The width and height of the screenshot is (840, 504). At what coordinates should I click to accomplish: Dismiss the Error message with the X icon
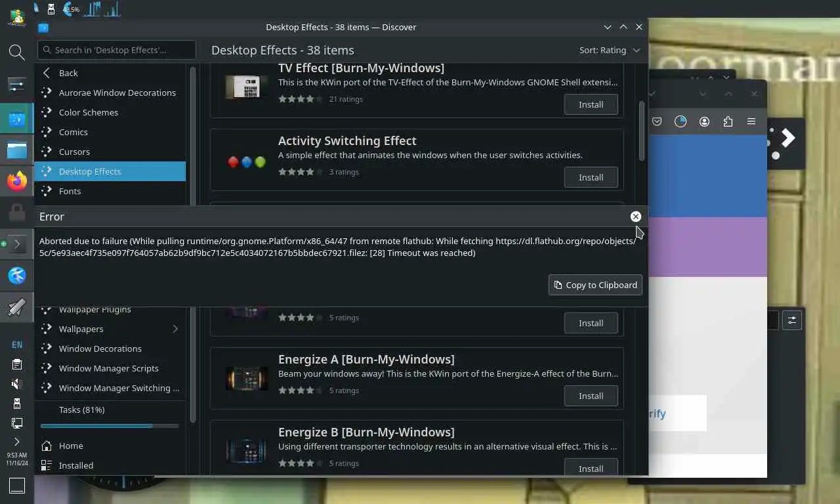coord(635,217)
